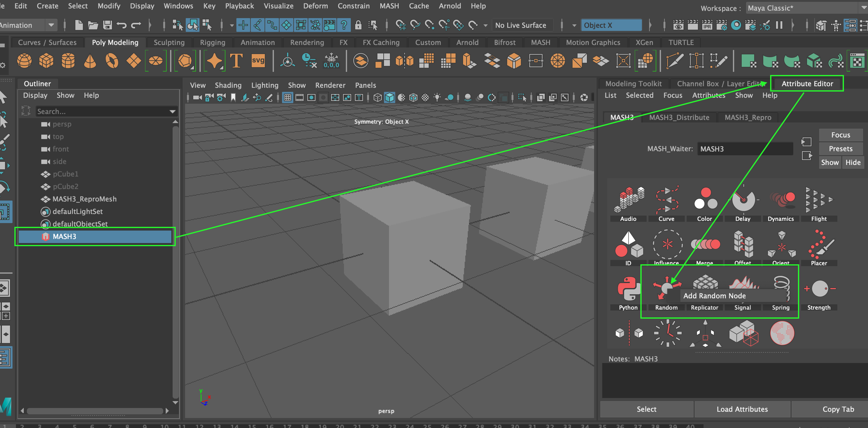Click the Load Attributes button
Screen dimensions: 868x428
tap(742, 409)
